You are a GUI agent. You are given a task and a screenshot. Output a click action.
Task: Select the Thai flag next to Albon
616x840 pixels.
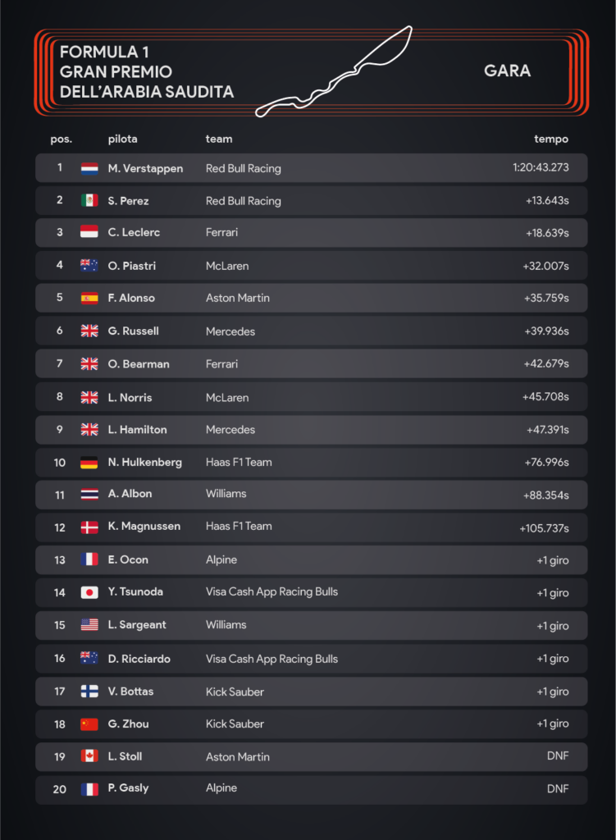[89, 494]
